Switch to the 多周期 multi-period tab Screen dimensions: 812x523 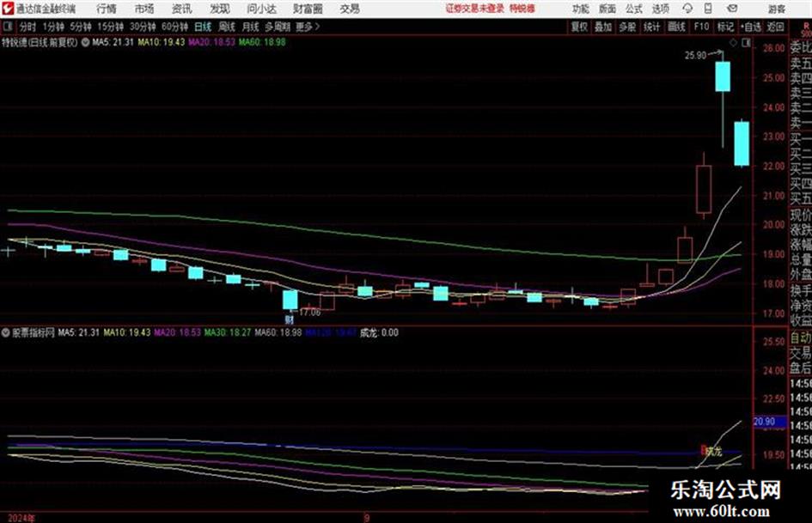tap(278, 27)
